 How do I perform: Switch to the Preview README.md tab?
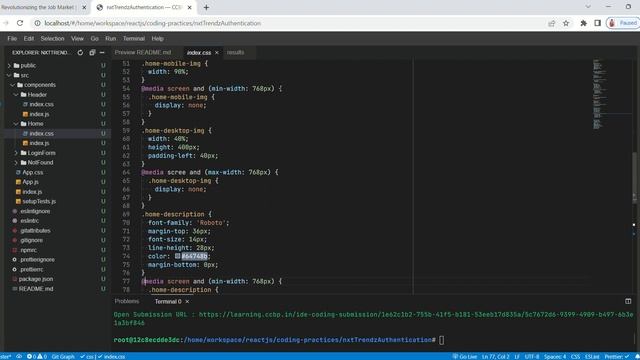[x=143, y=53]
